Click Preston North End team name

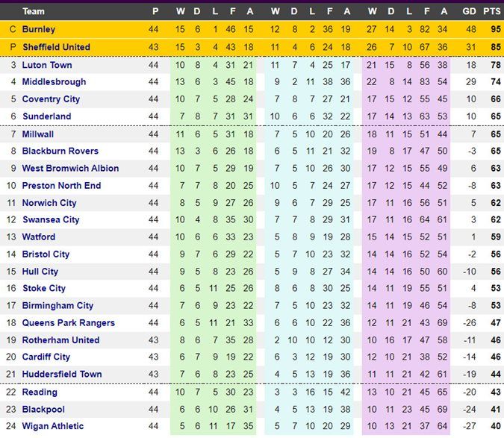(x=61, y=186)
